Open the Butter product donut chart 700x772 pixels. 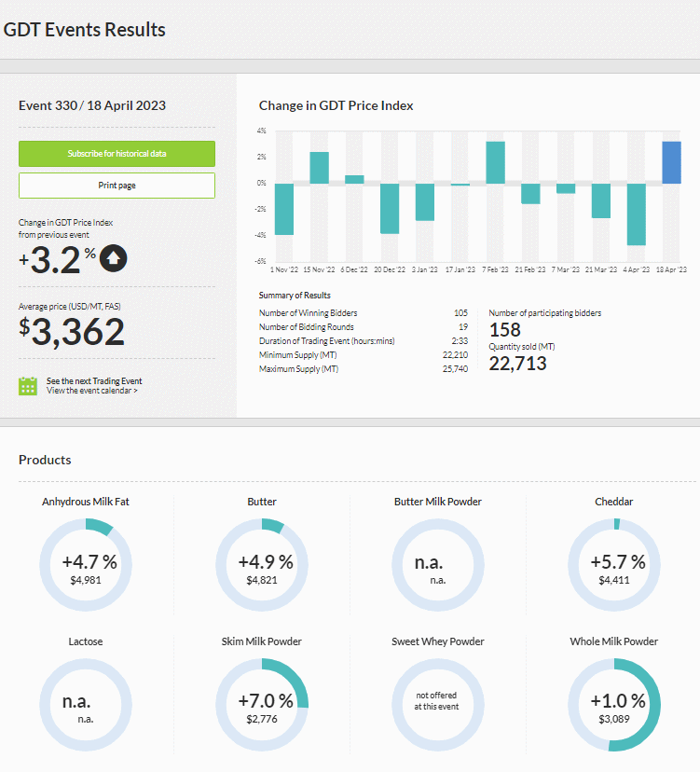[262, 565]
